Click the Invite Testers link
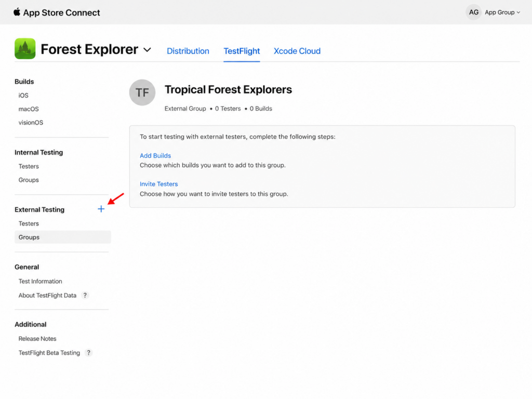This screenshot has width=532, height=399. coord(159,184)
